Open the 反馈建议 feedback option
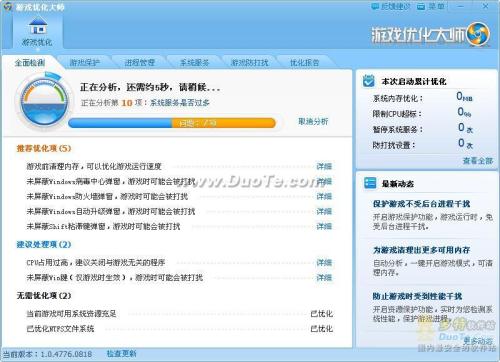This screenshot has height=362, width=500. tap(391, 6)
